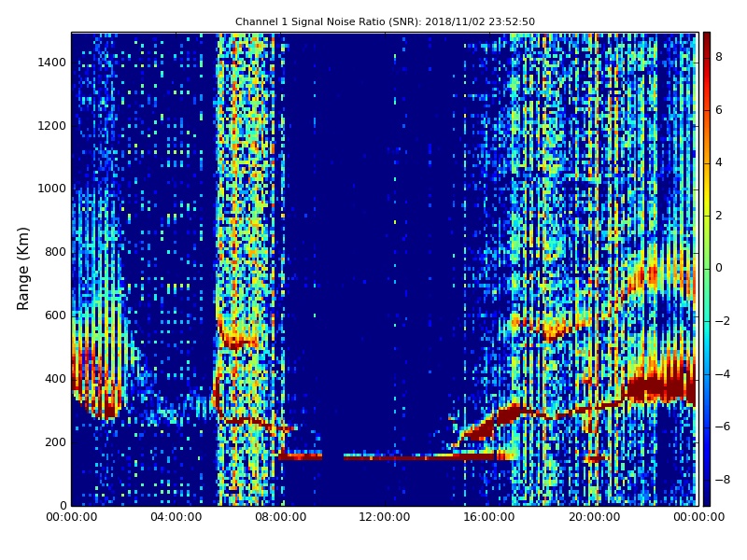This screenshot has height=560, width=747.
Task: Click the 1400 range tick label
Action: point(52,63)
